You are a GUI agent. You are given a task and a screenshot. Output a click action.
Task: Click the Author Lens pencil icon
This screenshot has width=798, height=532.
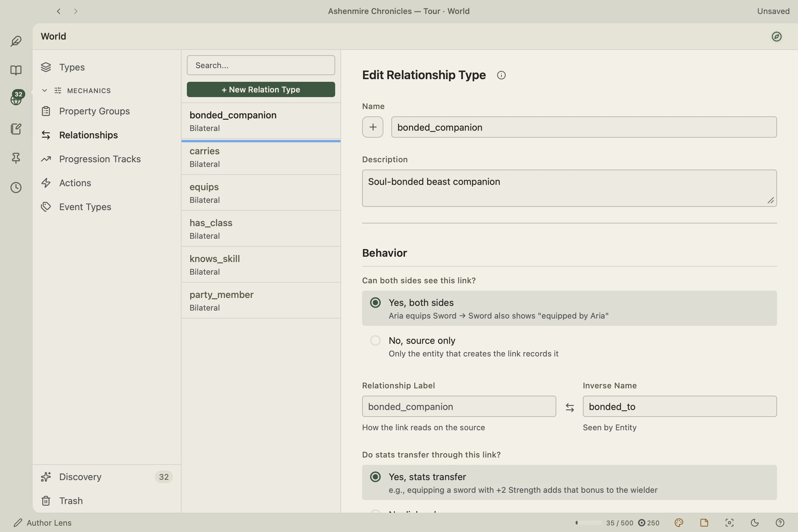(x=18, y=522)
